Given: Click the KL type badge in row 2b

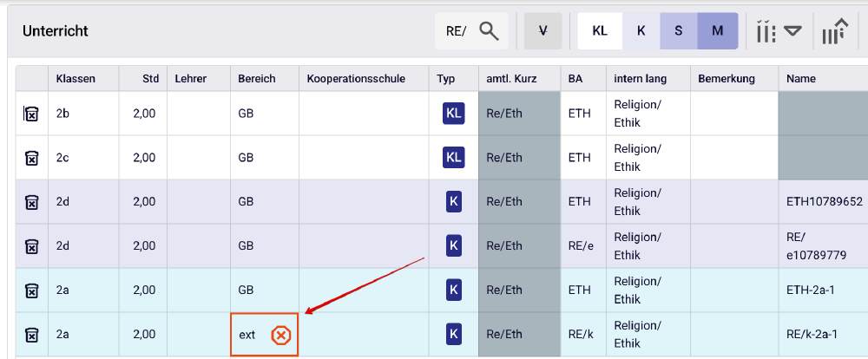Looking at the screenshot, I should click(x=453, y=114).
